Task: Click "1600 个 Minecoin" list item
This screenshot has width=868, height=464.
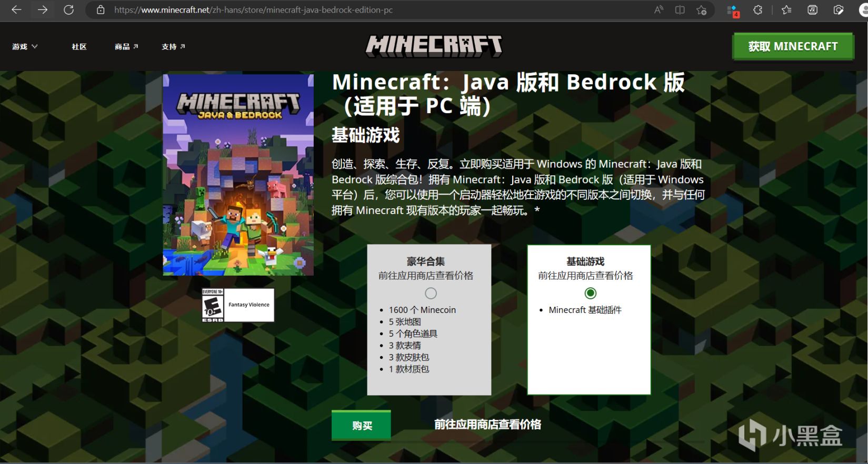Action: [x=422, y=310]
